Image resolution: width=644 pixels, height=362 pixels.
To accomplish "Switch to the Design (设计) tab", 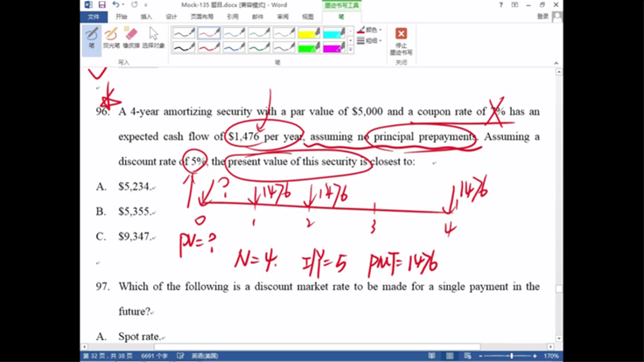I will click(171, 17).
